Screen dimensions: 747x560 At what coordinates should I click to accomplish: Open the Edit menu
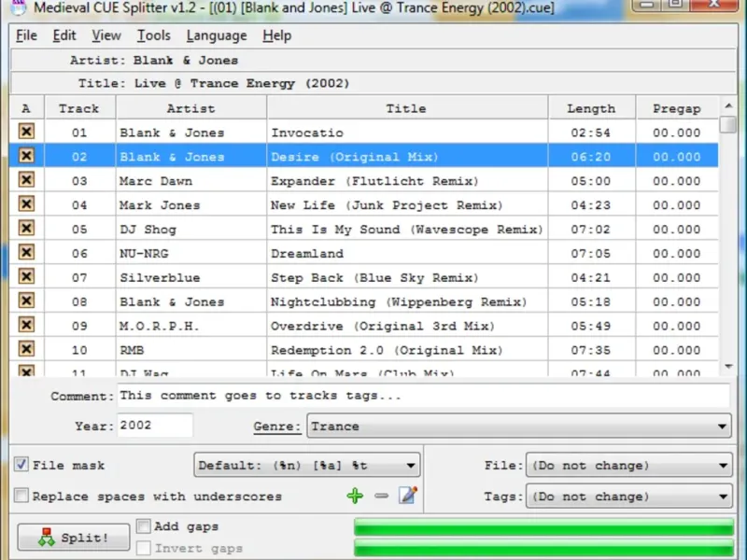[63, 35]
